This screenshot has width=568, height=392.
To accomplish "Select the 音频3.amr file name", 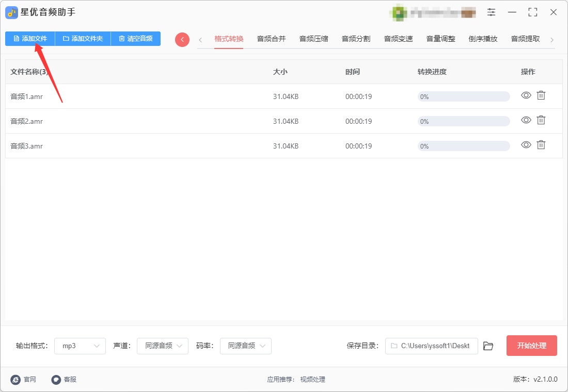I will [x=26, y=146].
